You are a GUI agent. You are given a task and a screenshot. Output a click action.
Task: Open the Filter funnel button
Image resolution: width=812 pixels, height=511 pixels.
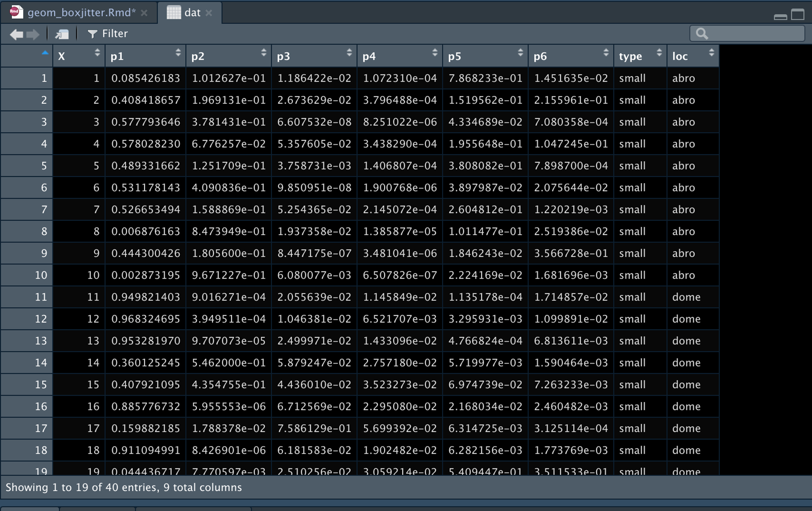pos(108,34)
